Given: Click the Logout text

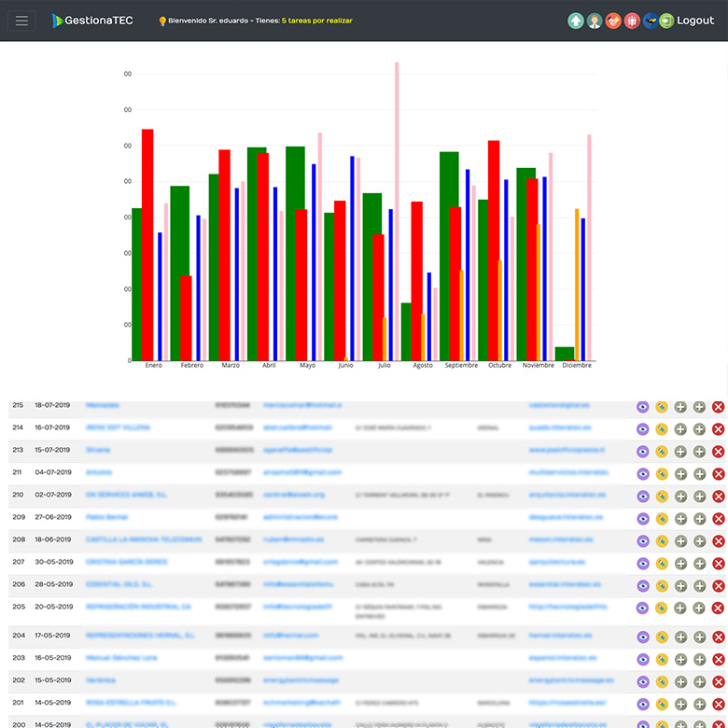Looking at the screenshot, I should pyautogui.click(x=695, y=21).
